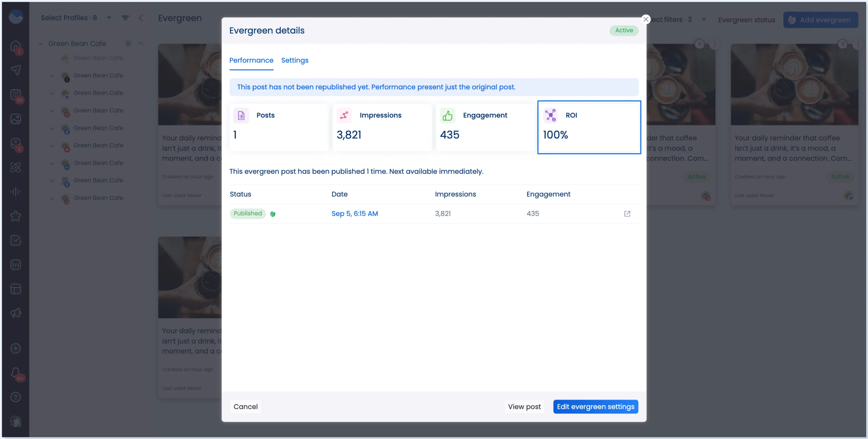Click the Published status badge
The height and width of the screenshot is (439, 868).
[x=248, y=213]
